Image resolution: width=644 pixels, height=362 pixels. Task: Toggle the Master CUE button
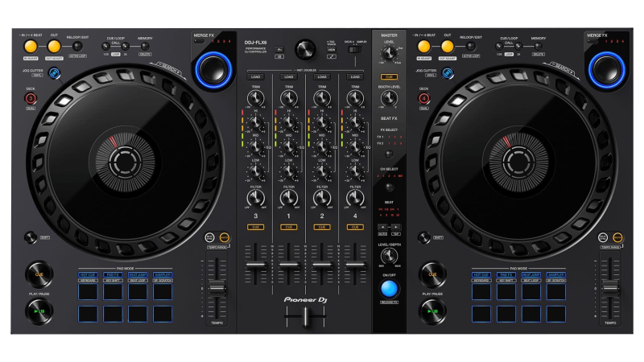click(389, 77)
